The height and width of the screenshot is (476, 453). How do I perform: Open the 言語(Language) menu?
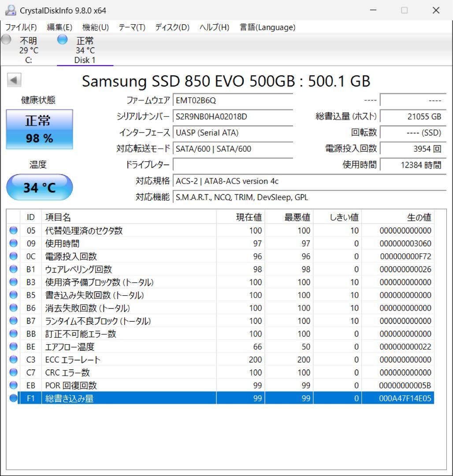(267, 27)
